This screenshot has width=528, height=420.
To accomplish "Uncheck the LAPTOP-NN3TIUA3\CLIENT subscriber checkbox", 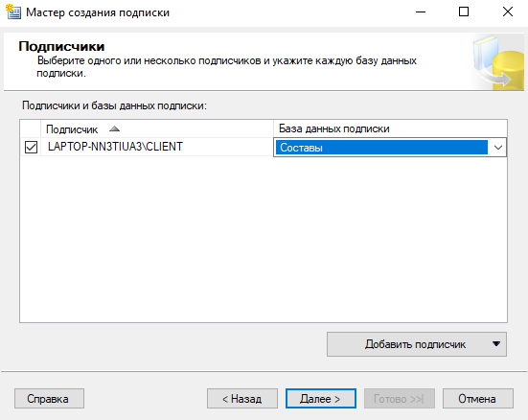I will 31,147.
